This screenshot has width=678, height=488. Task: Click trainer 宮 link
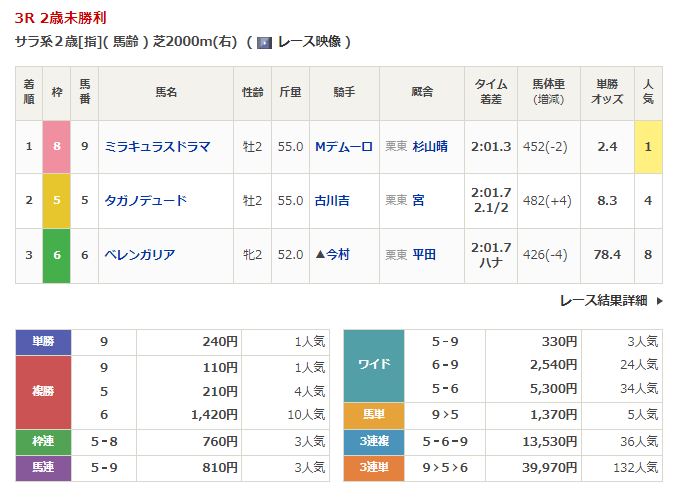[418, 201]
